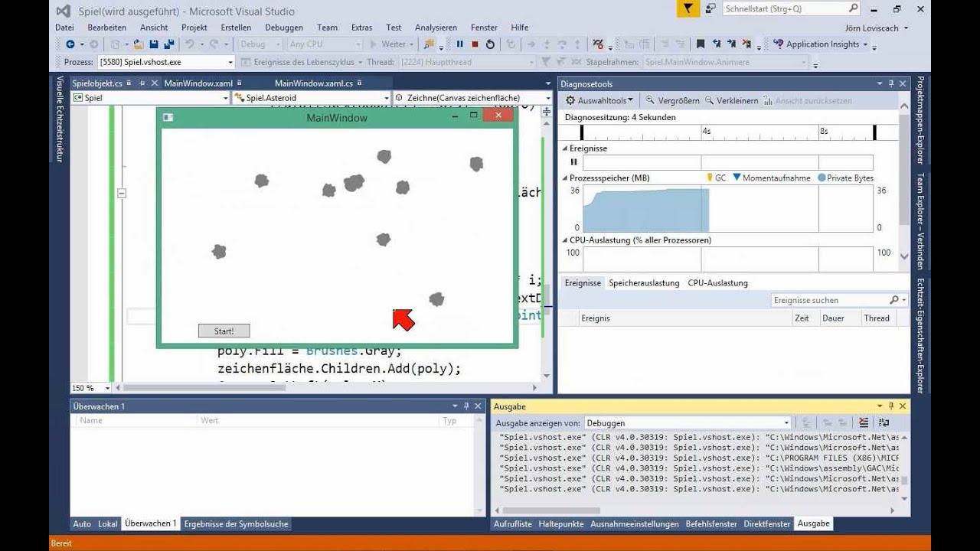Click the single-disk Save icon
This screenshot has width=980, height=551.
[154, 44]
